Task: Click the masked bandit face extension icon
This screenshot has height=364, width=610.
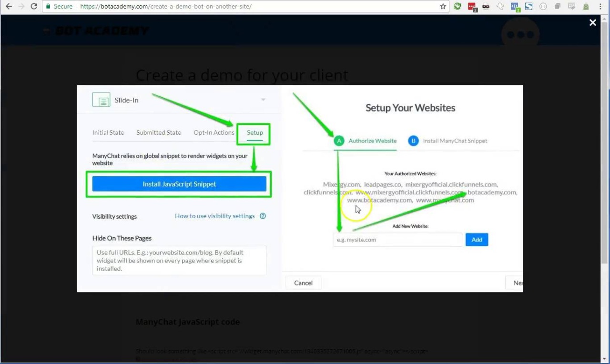Action: tap(486, 7)
